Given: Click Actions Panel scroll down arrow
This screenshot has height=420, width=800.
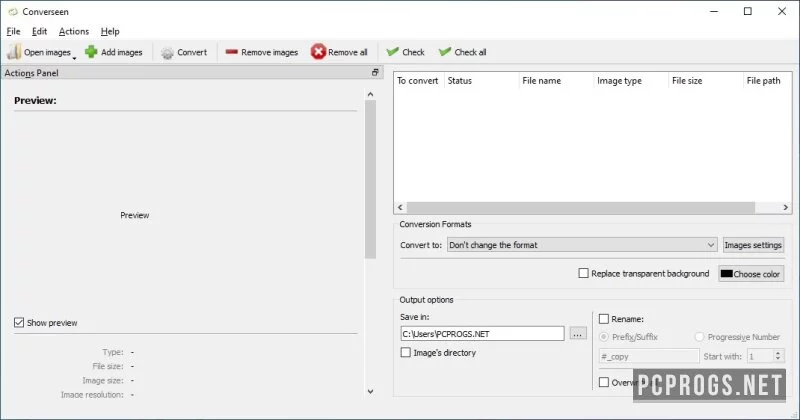Looking at the screenshot, I should click(x=370, y=391).
